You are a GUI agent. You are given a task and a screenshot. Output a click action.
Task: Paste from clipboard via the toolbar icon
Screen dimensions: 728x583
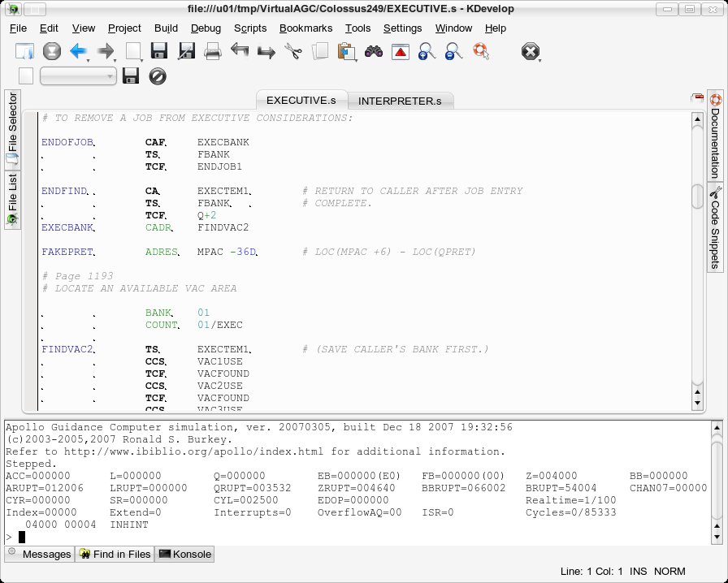click(x=346, y=50)
